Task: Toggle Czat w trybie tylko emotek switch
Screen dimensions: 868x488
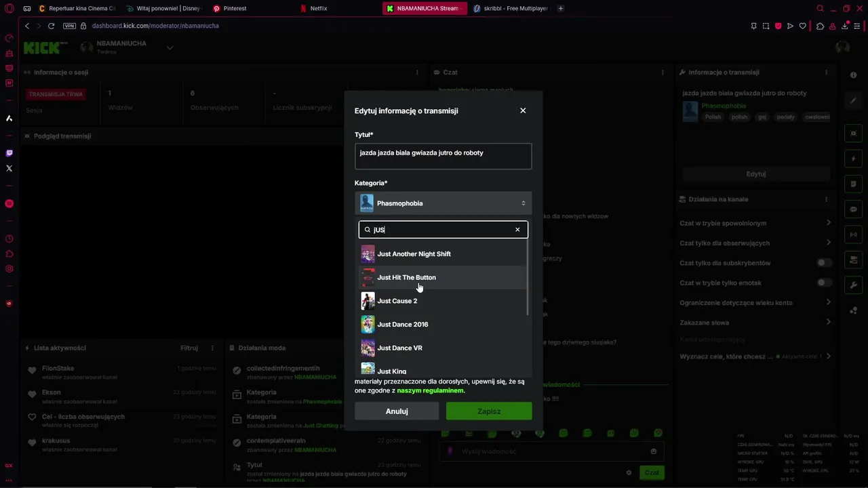Action: point(824,283)
